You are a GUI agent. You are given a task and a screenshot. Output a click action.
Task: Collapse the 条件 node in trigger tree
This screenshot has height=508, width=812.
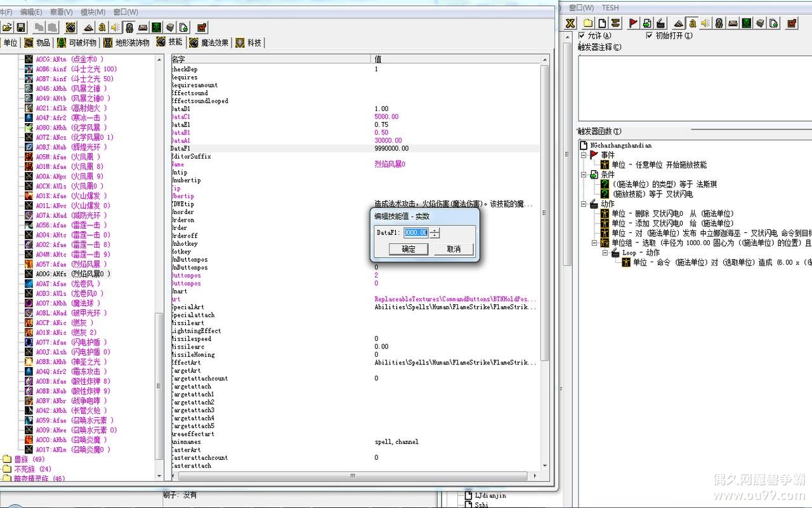click(584, 174)
